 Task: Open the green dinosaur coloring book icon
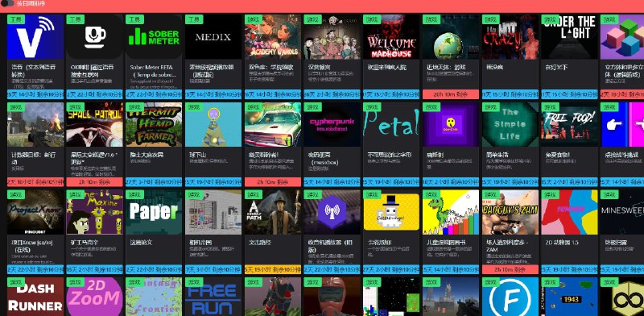(451, 212)
